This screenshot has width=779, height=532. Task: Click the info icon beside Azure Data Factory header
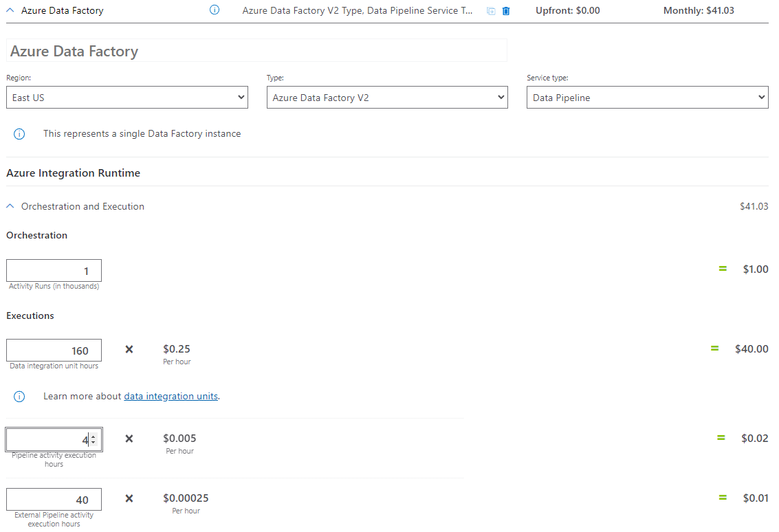click(214, 10)
